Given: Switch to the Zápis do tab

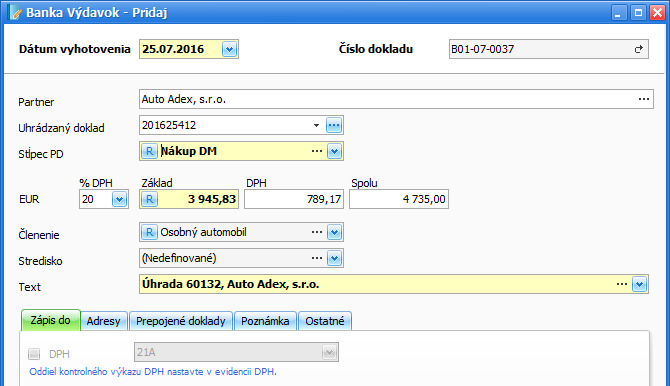Looking at the screenshot, I should point(50,320).
